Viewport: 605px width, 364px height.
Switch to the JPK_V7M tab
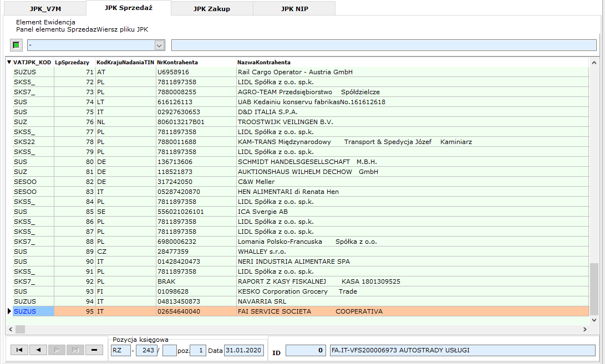(45, 8)
